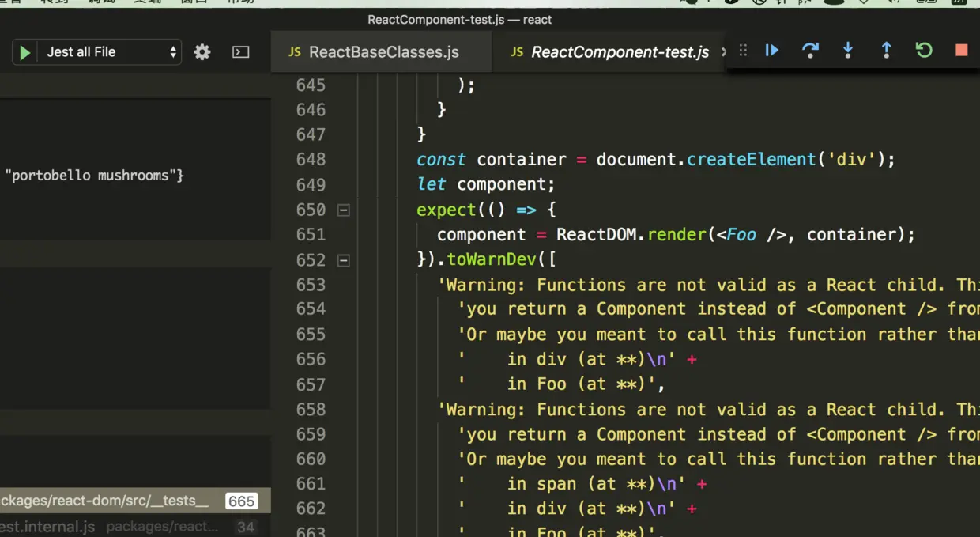Switch to the ReactBaseClasses.js tab
Screen dimensions: 980x537
[x=381, y=52]
